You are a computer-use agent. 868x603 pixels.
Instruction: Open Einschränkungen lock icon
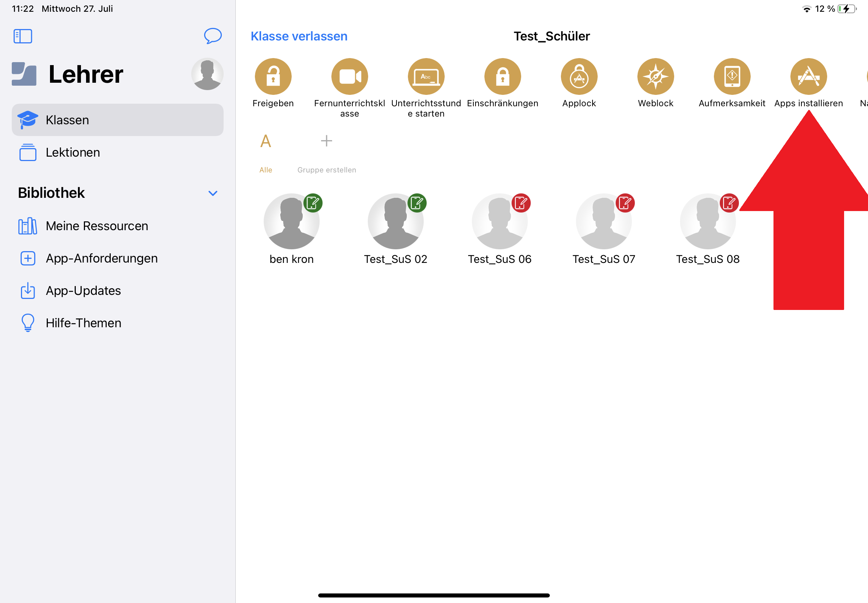coord(502,76)
